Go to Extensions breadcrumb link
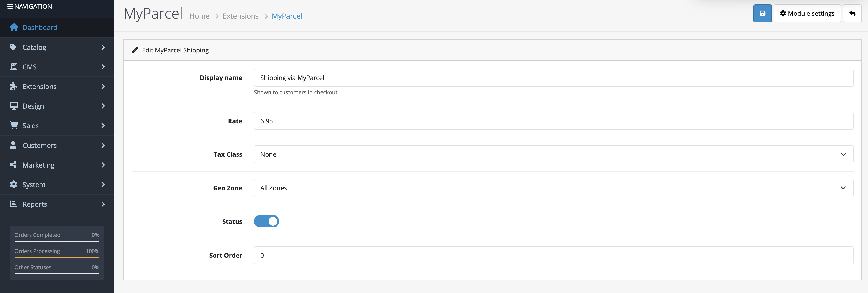The image size is (868, 293). (x=240, y=16)
